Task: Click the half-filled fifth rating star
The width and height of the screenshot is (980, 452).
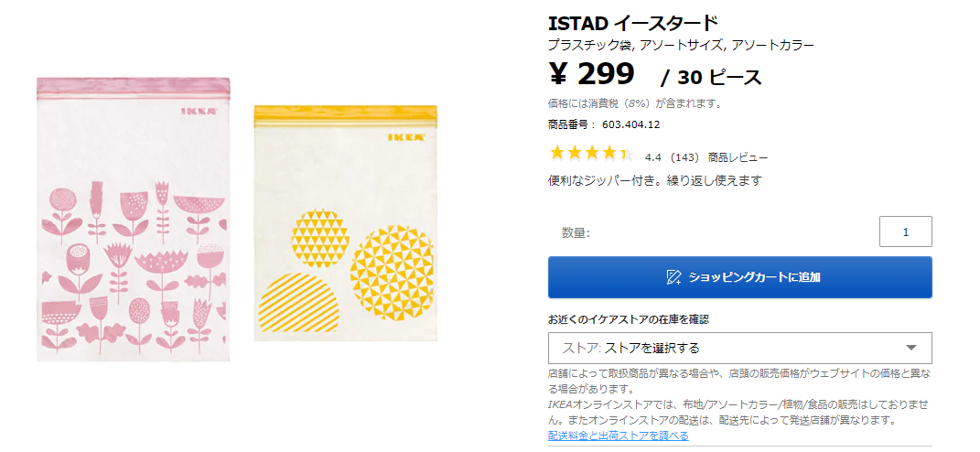Action: (x=626, y=154)
